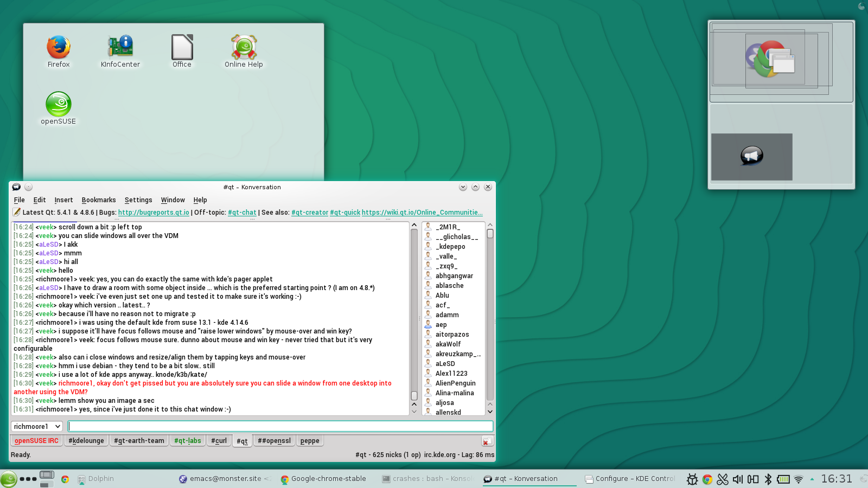This screenshot has width=868, height=488.
Task: Switch to the #qt-earth-team tab
Action: click(139, 441)
